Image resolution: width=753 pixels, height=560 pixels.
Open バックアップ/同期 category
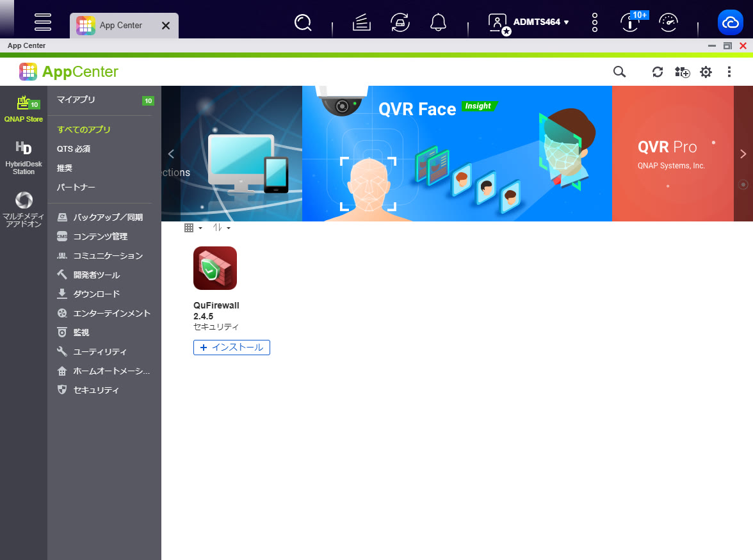click(100, 218)
